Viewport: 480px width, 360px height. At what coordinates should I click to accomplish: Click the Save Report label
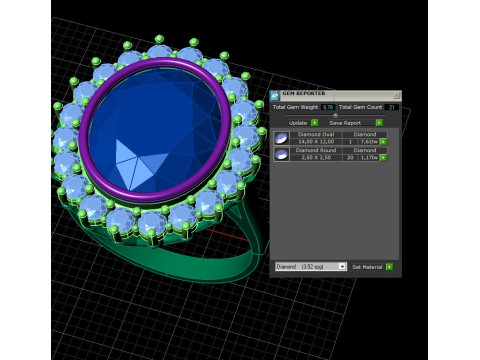point(345,123)
